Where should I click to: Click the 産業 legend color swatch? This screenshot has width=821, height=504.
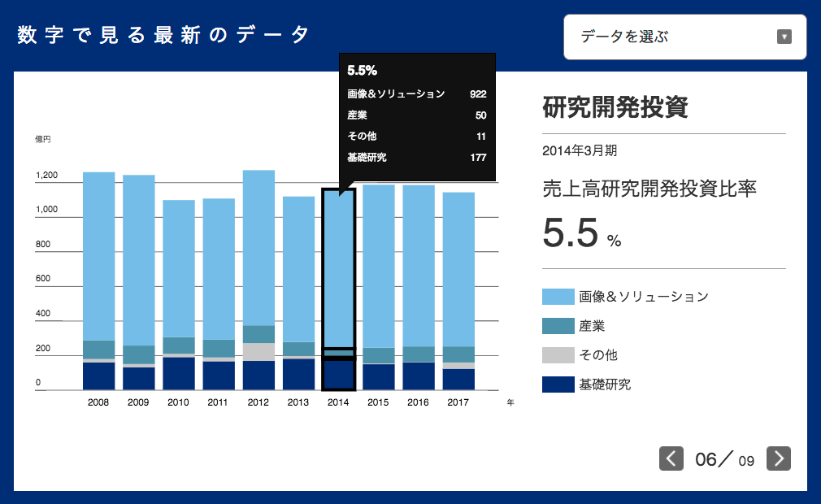click(558, 326)
